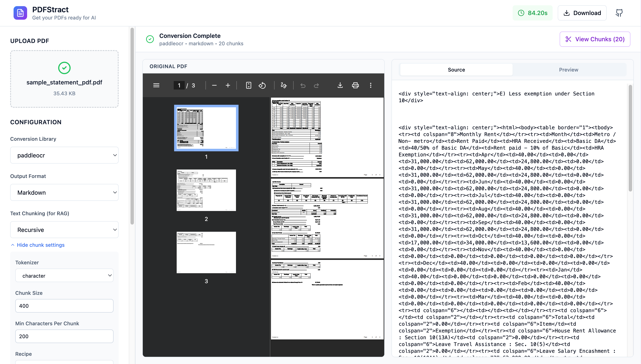Zoom in the PDF with plus icon
Viewport: 641px width, 364px height.
tap(228, 85)
